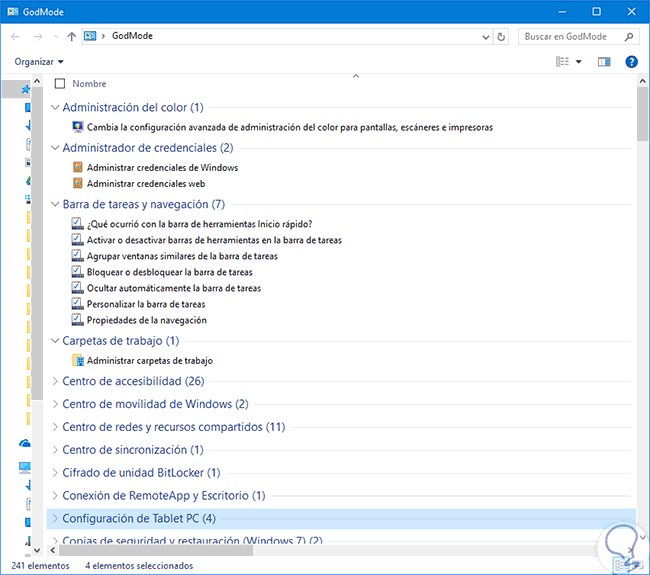Click icon for Agrupar ventanas similares
Image resolution: width=650 pixels, height=575 pixels.
point(78,256)
